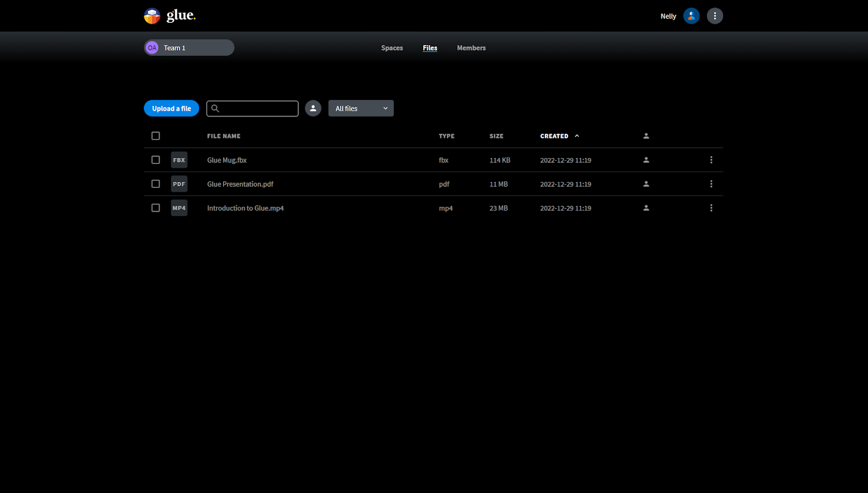Click the fbx type cell
The height and width of the screenshot is (493, 868).
(444, 160)
